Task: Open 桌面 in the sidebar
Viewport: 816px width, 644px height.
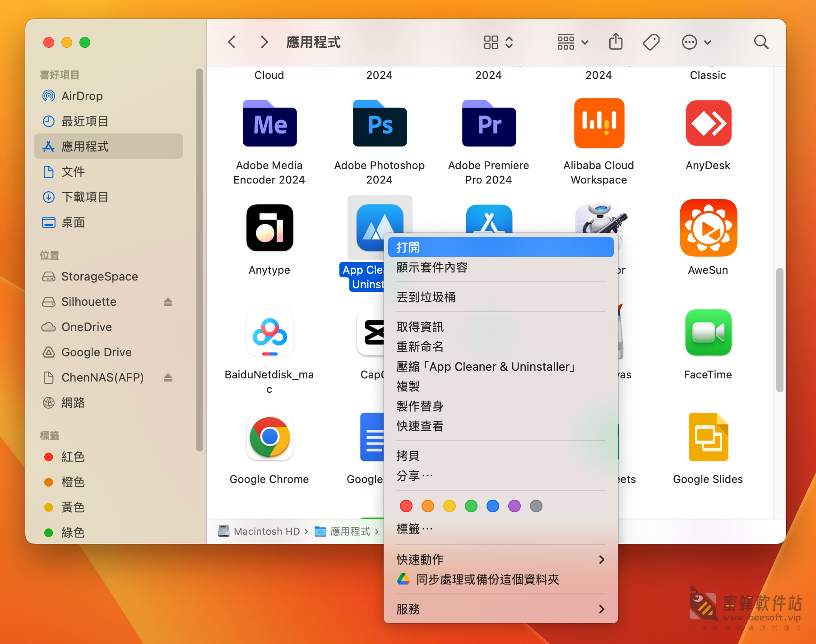Action: [109, 222]
